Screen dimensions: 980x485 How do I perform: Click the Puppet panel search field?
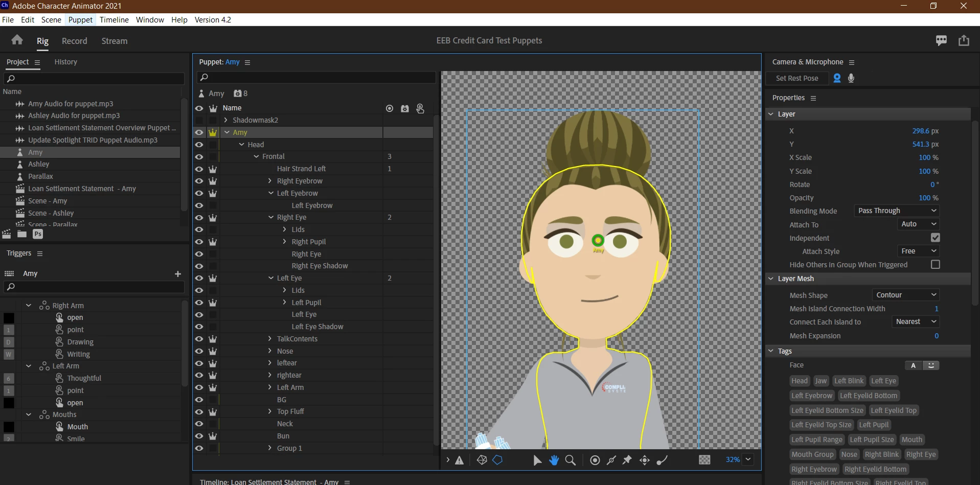[316, 77]
